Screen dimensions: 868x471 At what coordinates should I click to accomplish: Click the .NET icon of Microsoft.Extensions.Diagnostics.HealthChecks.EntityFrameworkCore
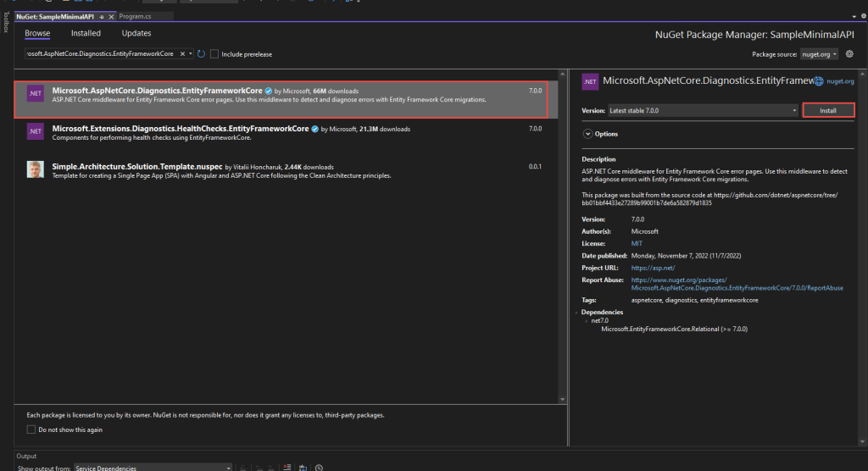coord(35,131)
